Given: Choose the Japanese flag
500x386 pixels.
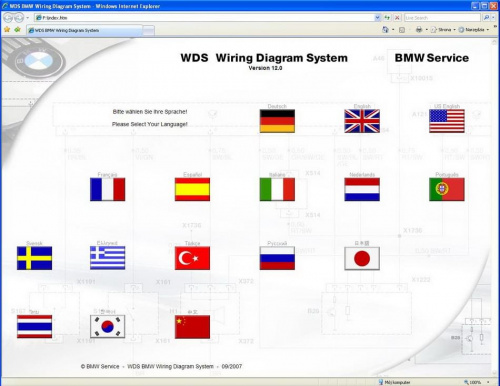Looking at the screenshot, I should pos(362,258).
